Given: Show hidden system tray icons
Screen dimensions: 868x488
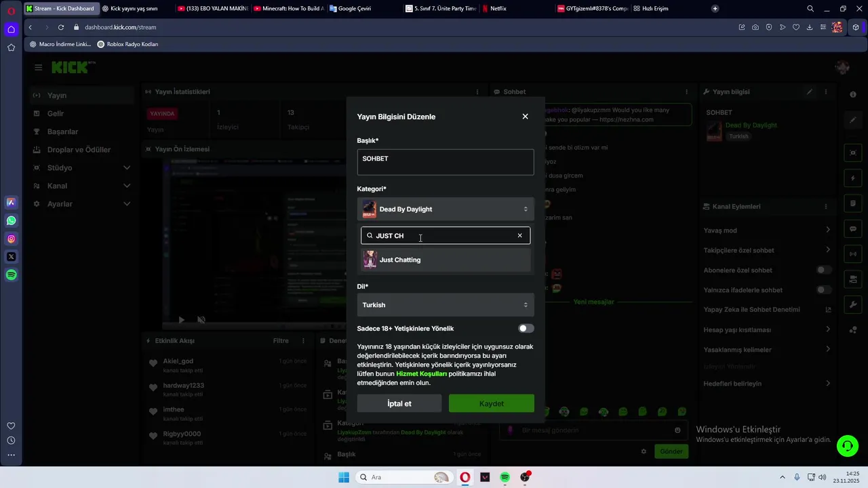Looking at the screenshot, I should click(782, 477).
